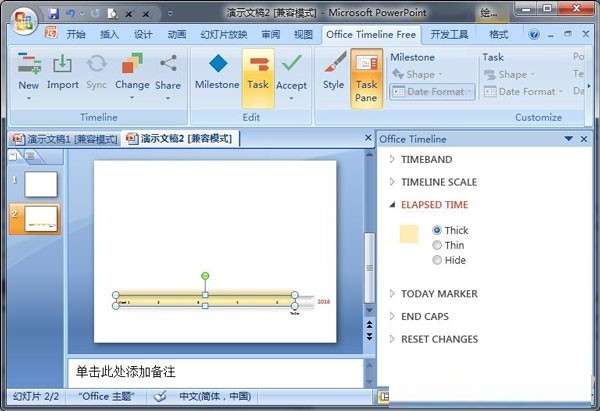Click the Save icon in the quick access toolbar
The height and width of the screenshot is (411, 600).
tap(53, 14)
